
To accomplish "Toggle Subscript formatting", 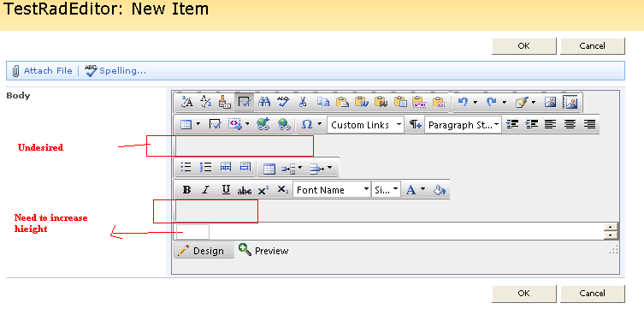I will 282,190.
